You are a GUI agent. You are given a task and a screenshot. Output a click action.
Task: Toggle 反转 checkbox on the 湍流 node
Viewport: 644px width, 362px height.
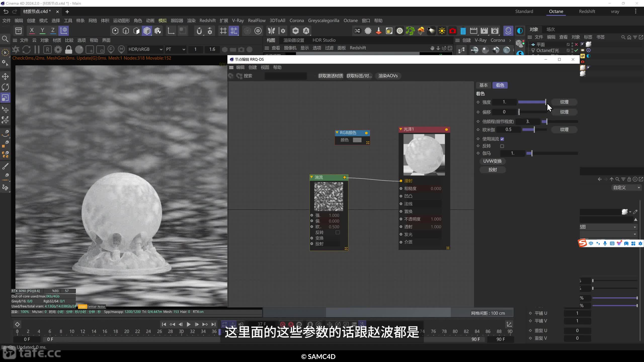338,232
